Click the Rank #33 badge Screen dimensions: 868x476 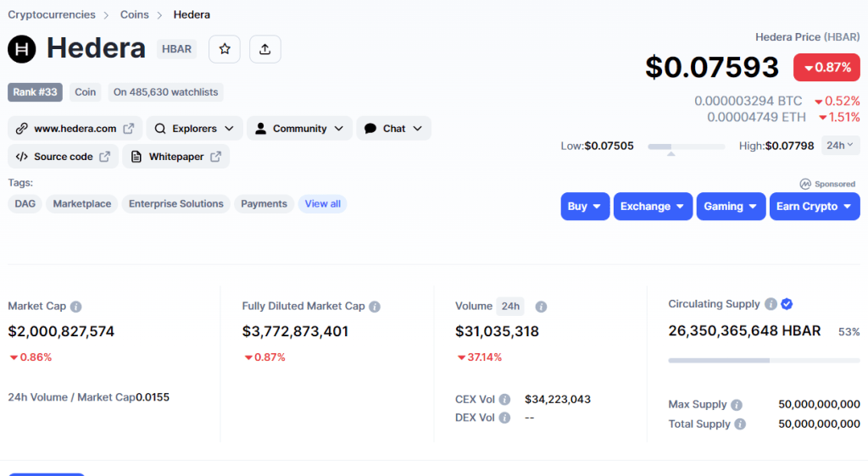35,91
